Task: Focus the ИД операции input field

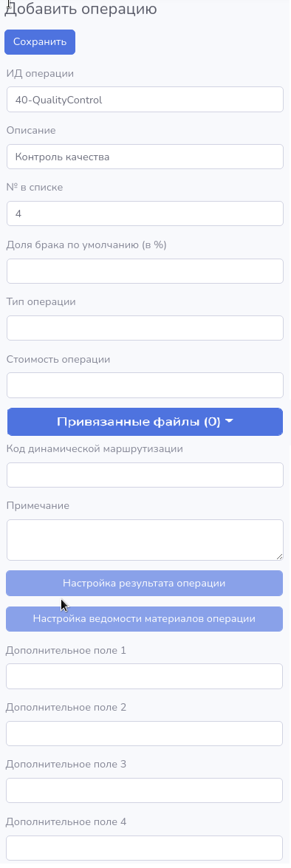Action: [145, 100]
